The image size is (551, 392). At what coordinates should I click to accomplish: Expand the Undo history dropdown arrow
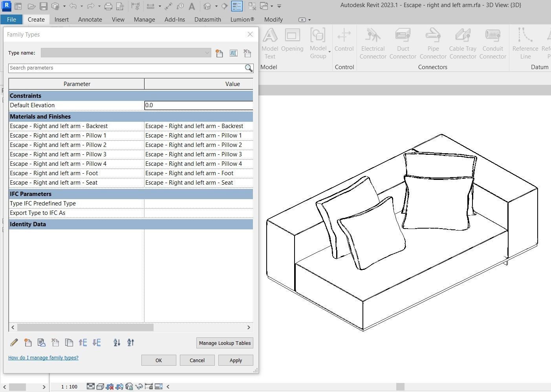coord(82,6)
